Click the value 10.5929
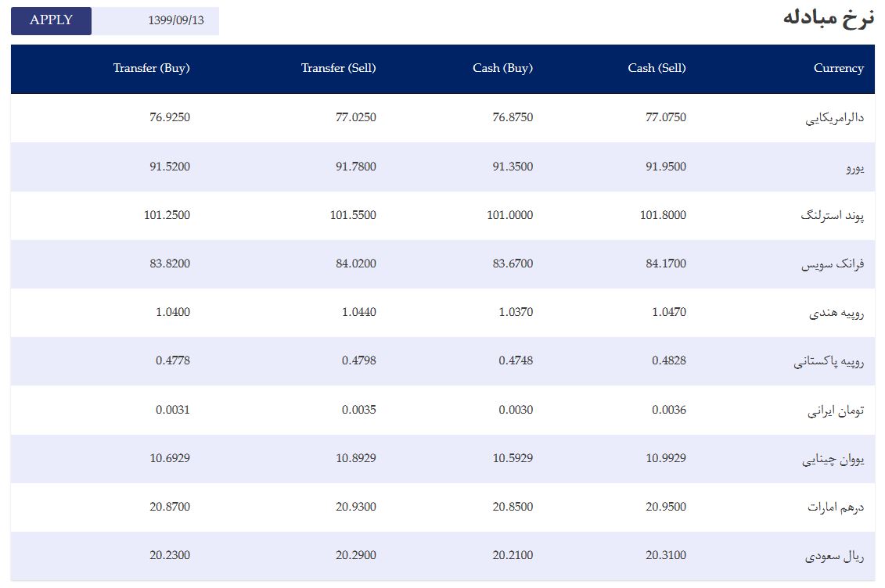Image resolution: width=885 pixels, height=588 pixels. [513, 458]
